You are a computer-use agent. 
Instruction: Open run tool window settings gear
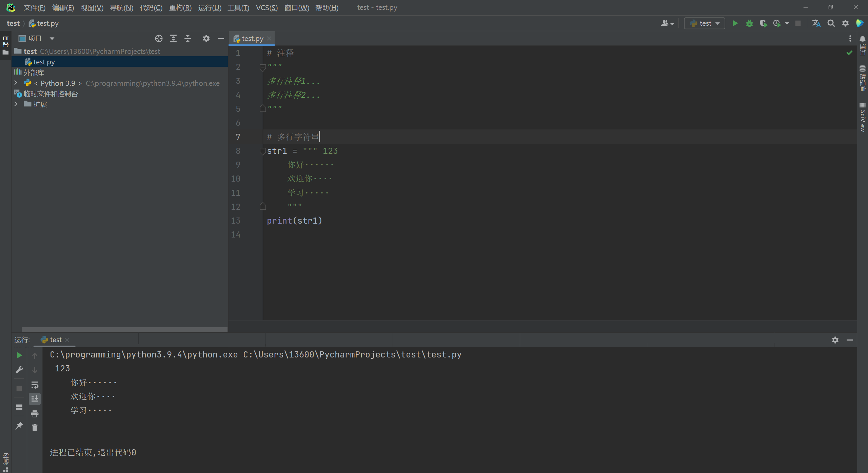(835, 340)
